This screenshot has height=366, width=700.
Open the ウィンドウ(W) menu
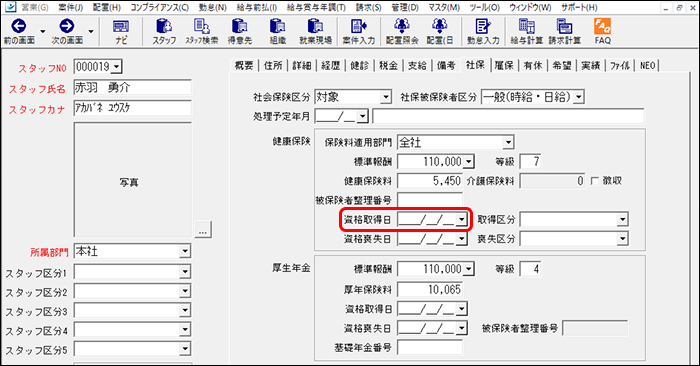(x=530, y=8)
